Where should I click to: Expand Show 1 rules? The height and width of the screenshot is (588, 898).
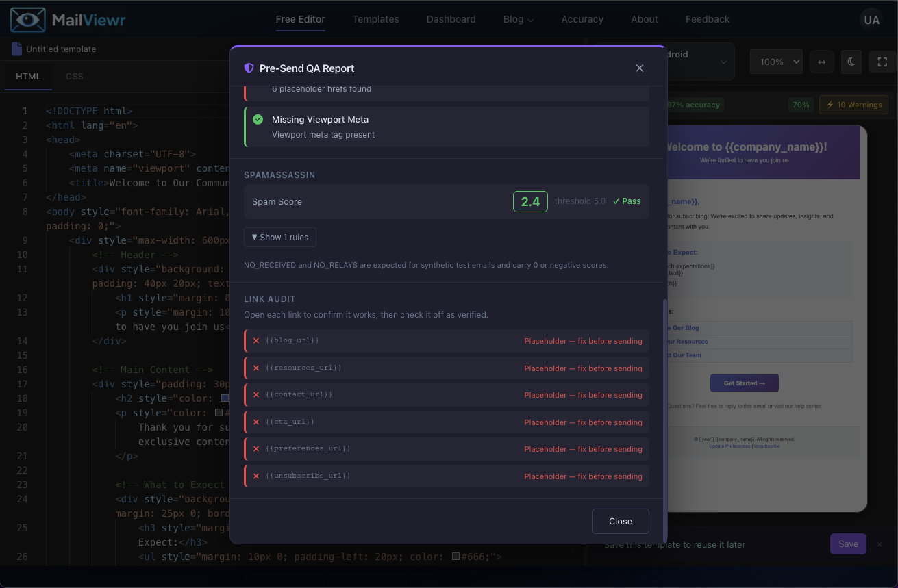pos(280,237)
